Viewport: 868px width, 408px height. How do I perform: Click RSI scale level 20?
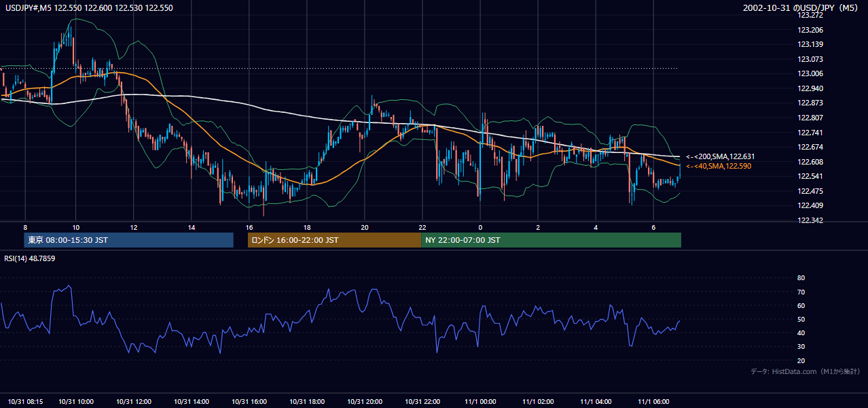(801, 360)
